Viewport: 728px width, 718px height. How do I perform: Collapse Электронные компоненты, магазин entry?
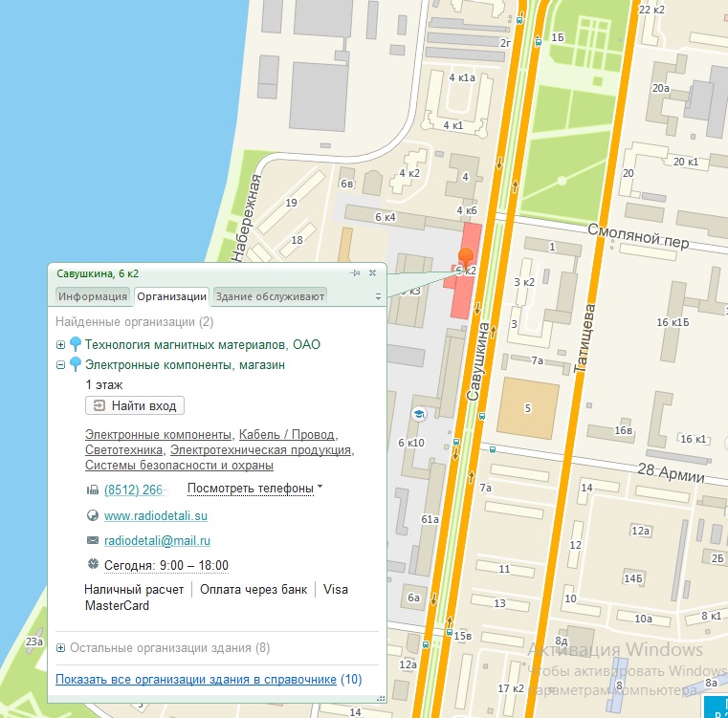(60, 365)
